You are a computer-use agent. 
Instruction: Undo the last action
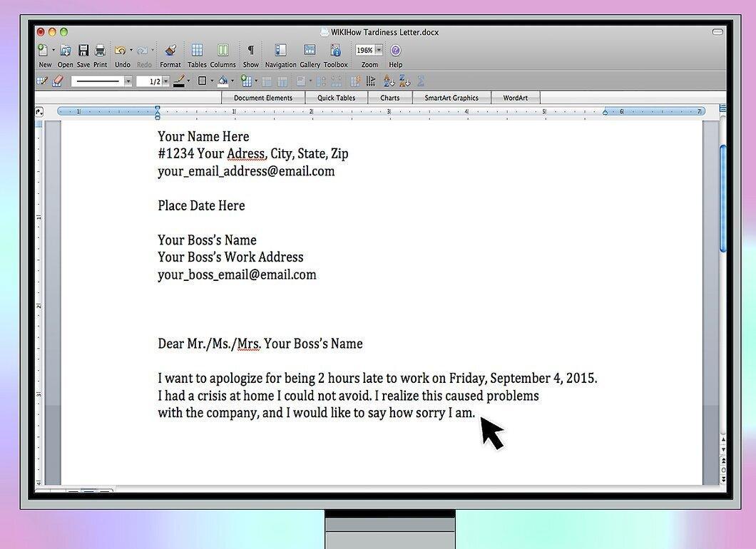120,50
